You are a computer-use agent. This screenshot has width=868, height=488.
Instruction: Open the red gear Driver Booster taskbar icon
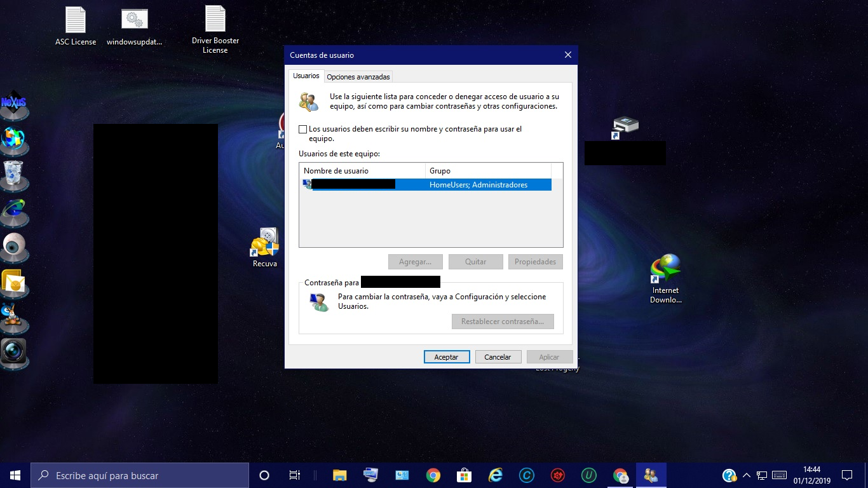558,475
